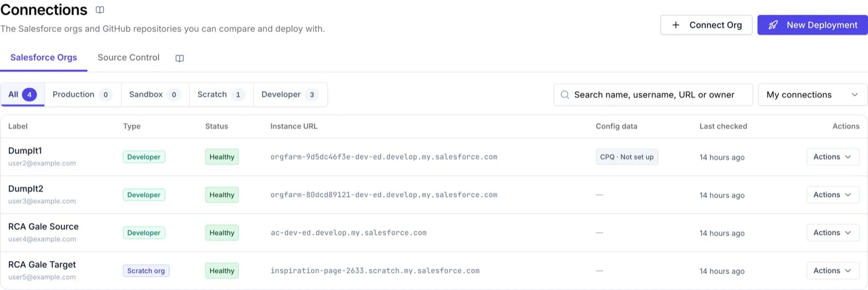Viewport: 868px width, 290px height.
Task: Open Actions menu for RCA Gale Source
Action: (x=833, y=233)
